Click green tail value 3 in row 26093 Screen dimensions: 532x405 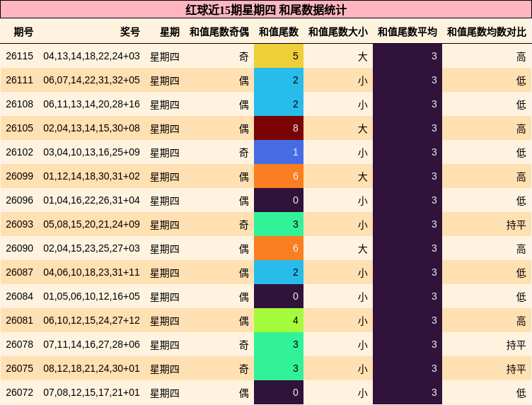tap(279, 224)
